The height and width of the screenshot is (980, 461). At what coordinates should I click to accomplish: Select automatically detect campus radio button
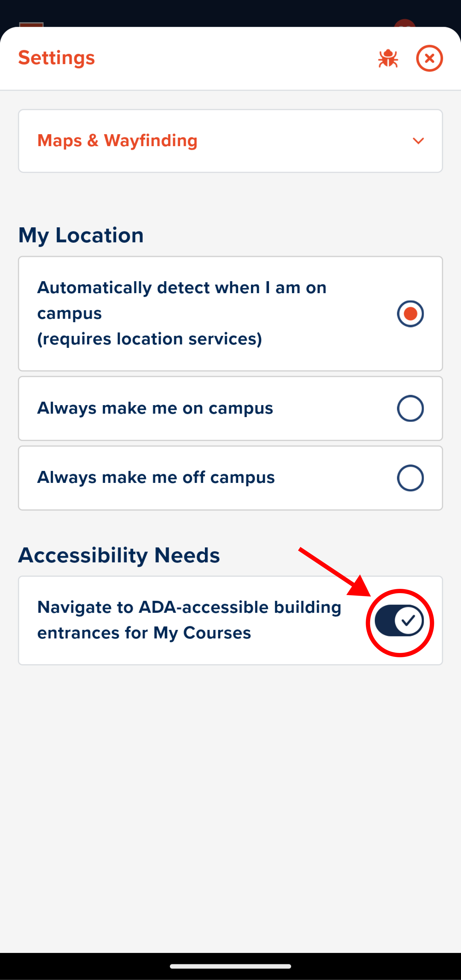coord(410,313)
